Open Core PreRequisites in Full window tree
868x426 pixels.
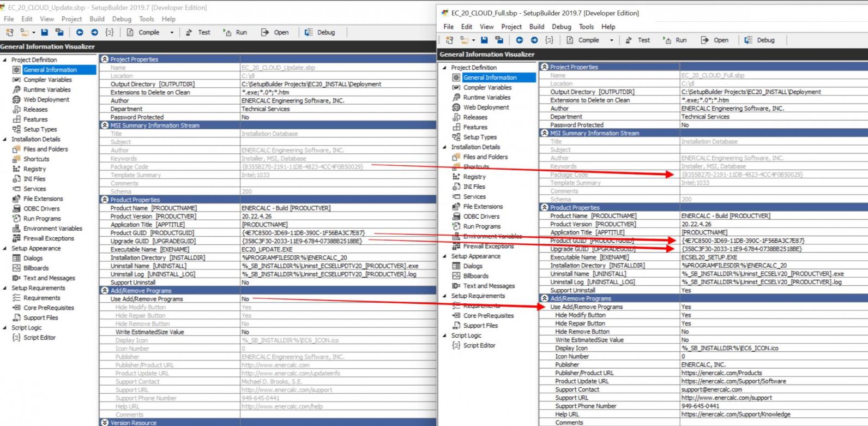point(489,315)
